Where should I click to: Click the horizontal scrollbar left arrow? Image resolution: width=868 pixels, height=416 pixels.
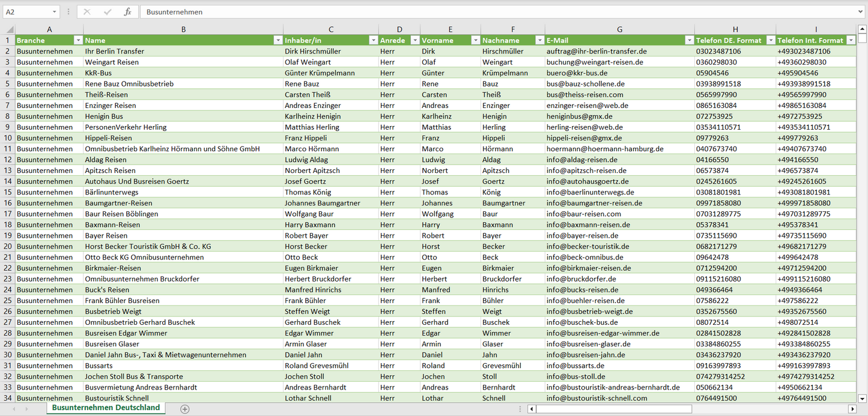coord(532,409)
